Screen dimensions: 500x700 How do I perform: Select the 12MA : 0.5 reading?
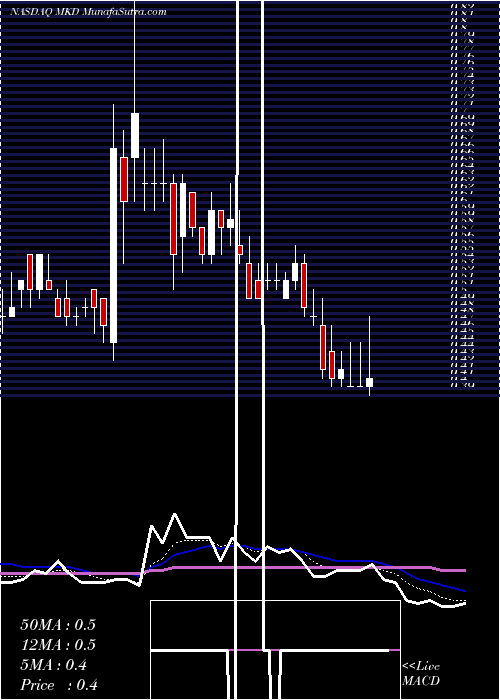pos(58,645)
